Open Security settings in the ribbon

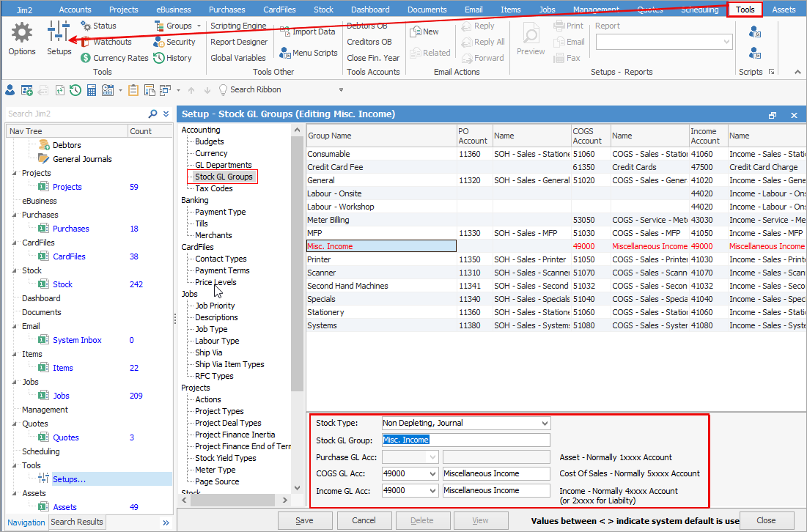pyautogui.click(x=174, y=43)
